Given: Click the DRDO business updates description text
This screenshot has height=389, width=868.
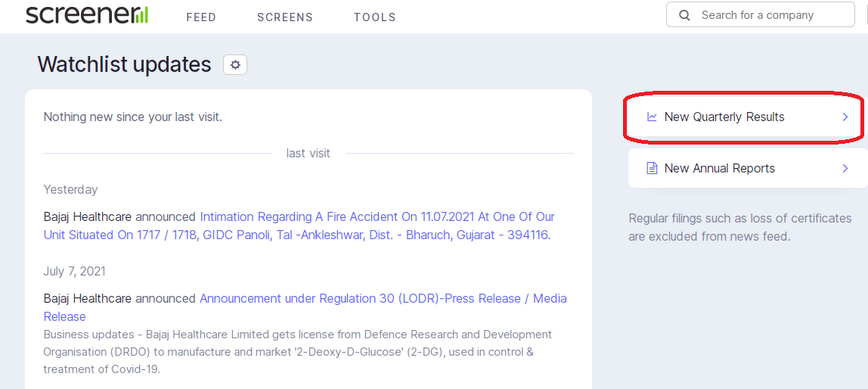Looking at the screenshot, I should point(298,352).
